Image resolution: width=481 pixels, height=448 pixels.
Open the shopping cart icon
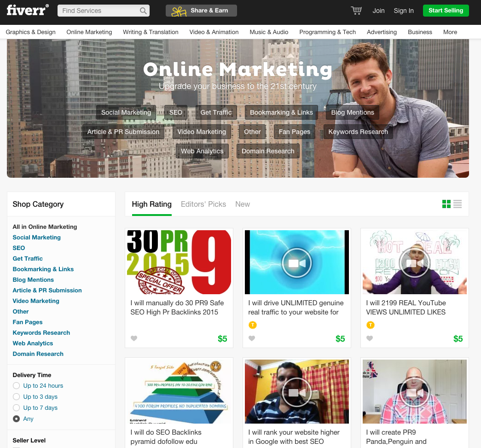(x=356, y=11)
